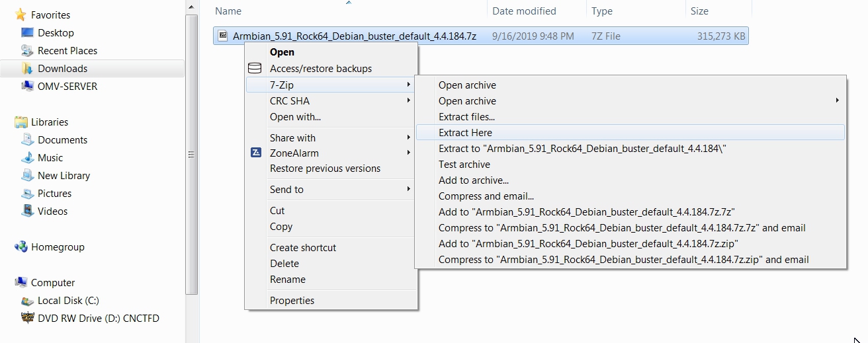Expand the Send to submenu
The height and width of the screenshot is (343, 868).
(x=409, y=189)
